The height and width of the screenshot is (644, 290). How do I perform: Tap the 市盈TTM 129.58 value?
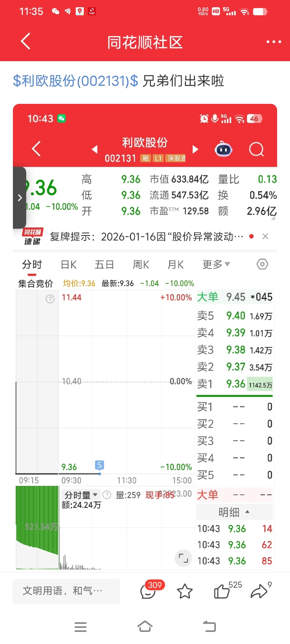pos(179,211)
